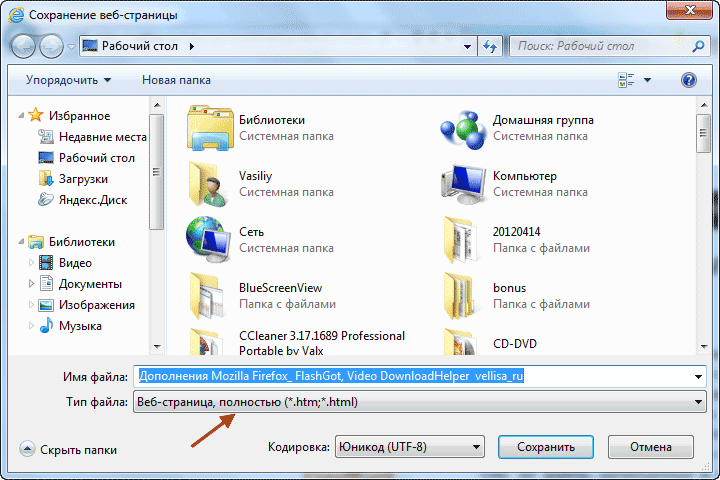Click the change view icon
The image size is (720, 480).
tap(626, 80)
